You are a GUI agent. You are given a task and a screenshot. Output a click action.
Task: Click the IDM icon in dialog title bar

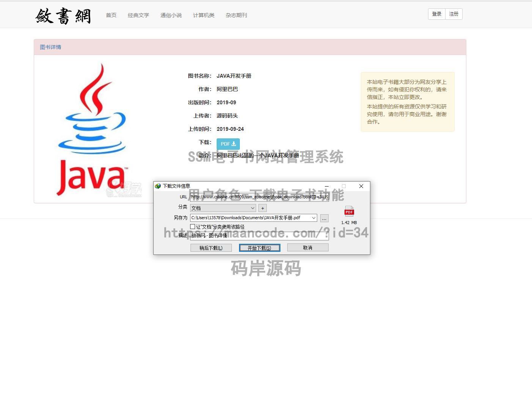click(x=158, y=186)
